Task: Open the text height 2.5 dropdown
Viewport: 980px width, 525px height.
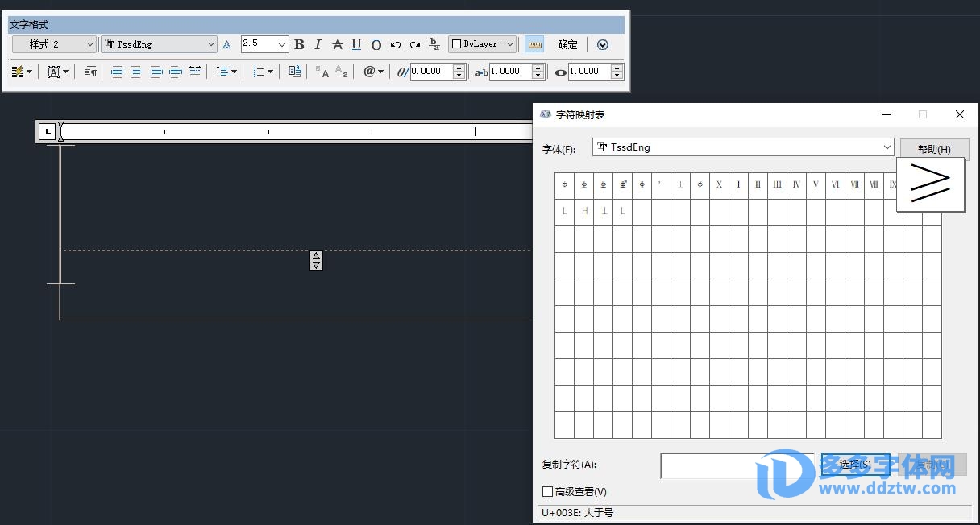Action: click(x=281, y=44)
